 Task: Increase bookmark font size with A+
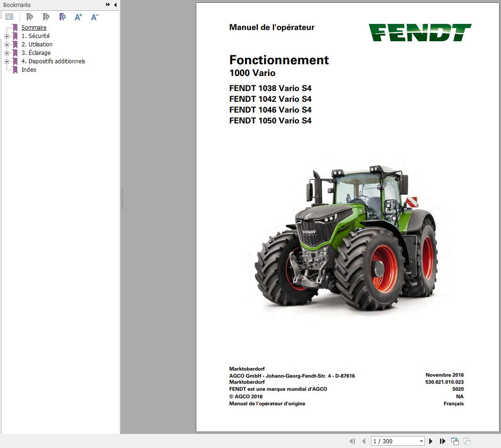point(78,17)
